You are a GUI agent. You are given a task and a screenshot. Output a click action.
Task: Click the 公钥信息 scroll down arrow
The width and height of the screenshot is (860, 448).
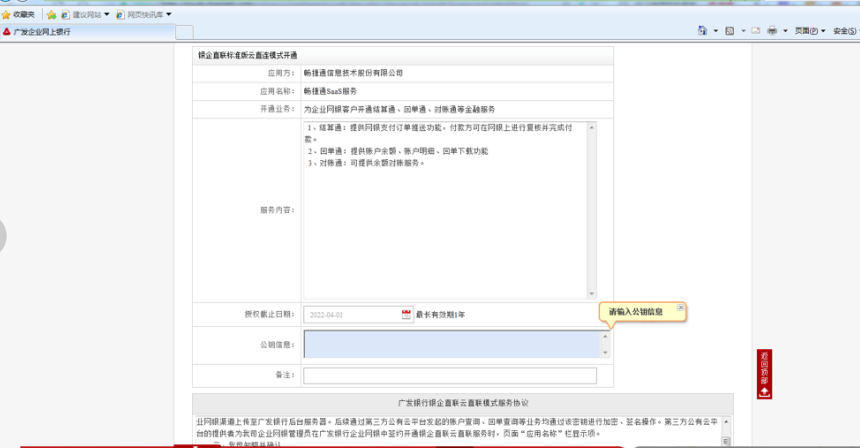pos(606,353)
